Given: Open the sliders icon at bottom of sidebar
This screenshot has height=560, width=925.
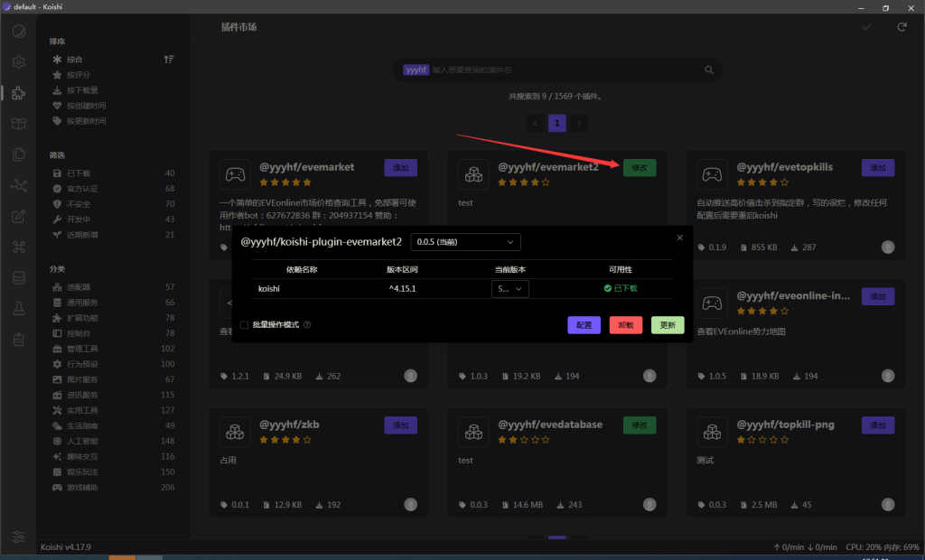Looking at the screenshot, I should point(18,536).
